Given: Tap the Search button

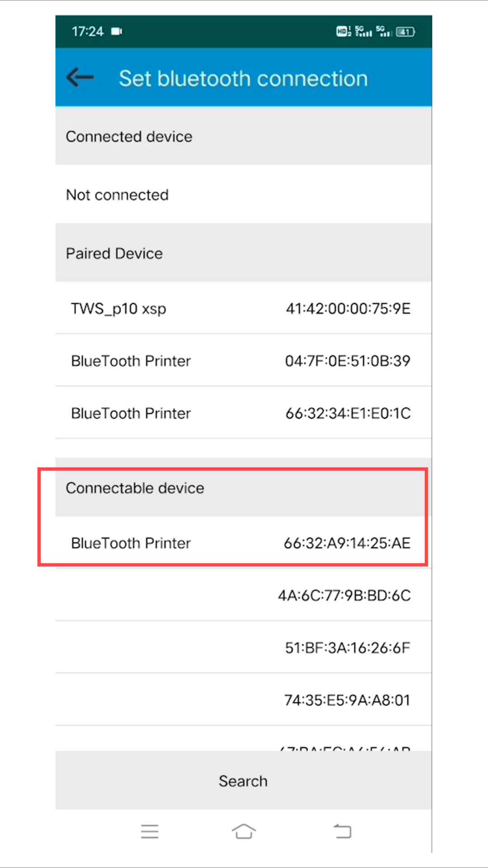Looking at the screenshot, I should (243, 780).
